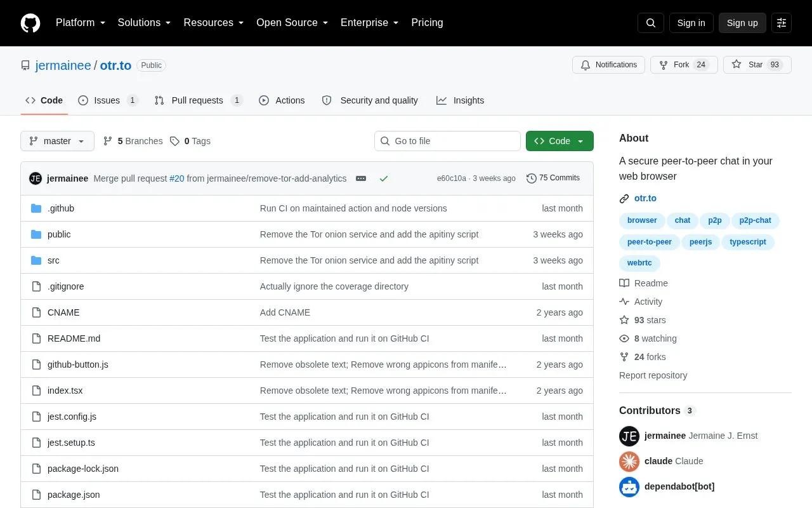This screenshot has width=812, height=508.
Task: Click the Sign in button
Action: click(x=691, y=23)
